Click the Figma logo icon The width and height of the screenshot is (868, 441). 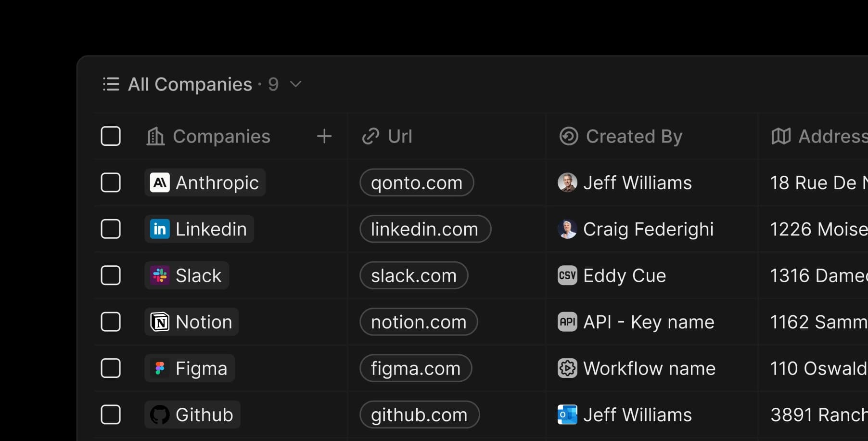coord(160,369)
